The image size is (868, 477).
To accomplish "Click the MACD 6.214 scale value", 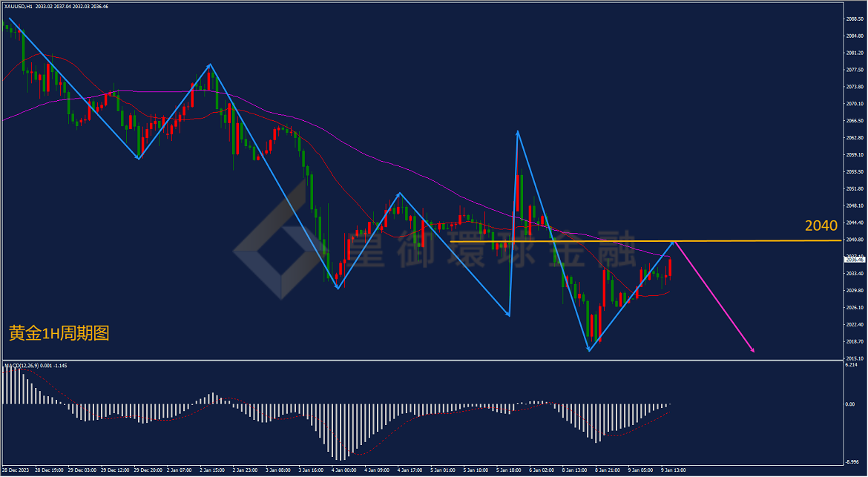I will pyautogui.click(x=852, y=365).
